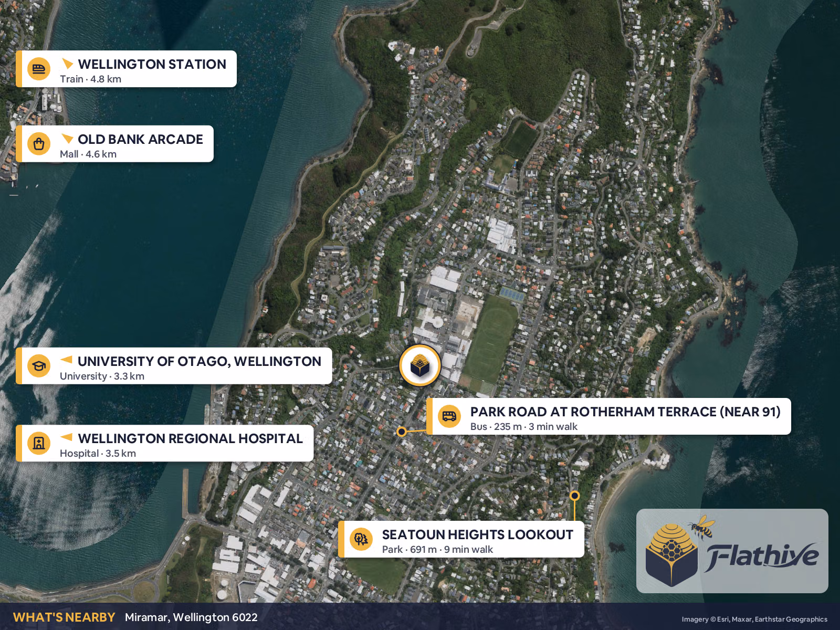The image size is (840, 630).
Task: Click the direction arrow next to Wellington Station
Action: (67, 64)
